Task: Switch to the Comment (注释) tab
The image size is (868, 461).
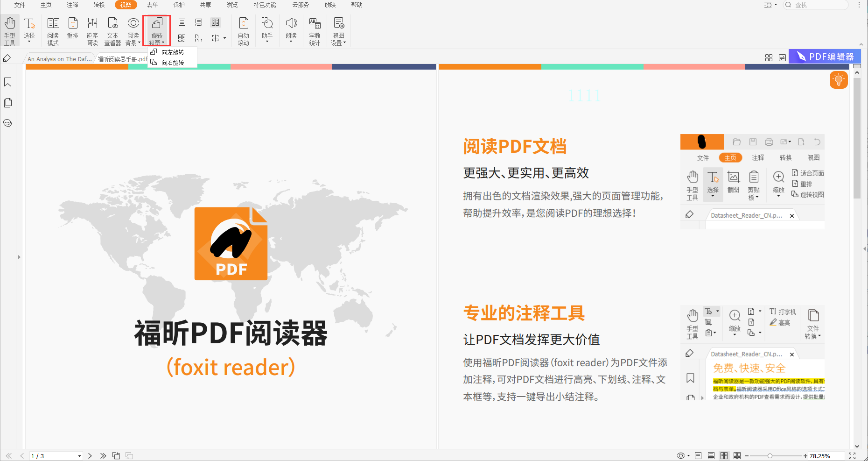Action: 73,5
